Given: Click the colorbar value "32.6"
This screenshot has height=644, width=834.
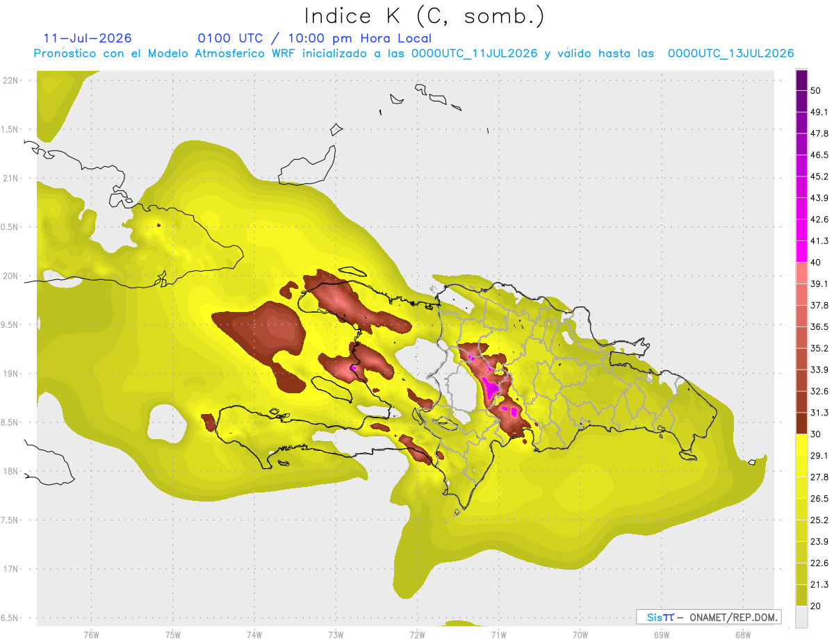Looking at the screenshot, I should 819,391.
